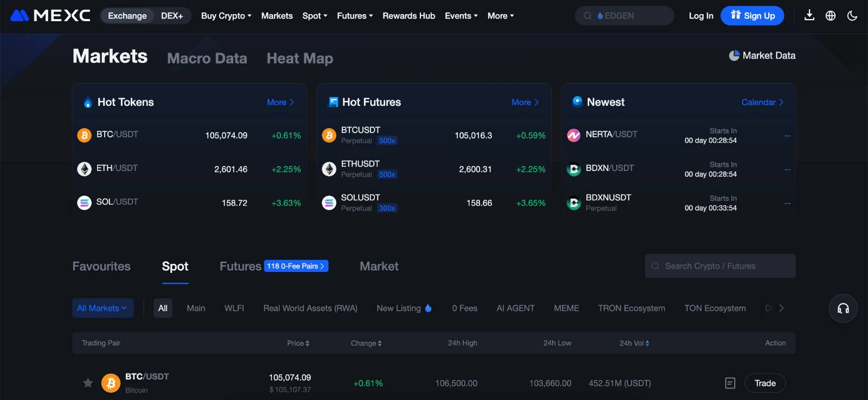Expand the More dropdown in the navbar

(x=501, y=16)
